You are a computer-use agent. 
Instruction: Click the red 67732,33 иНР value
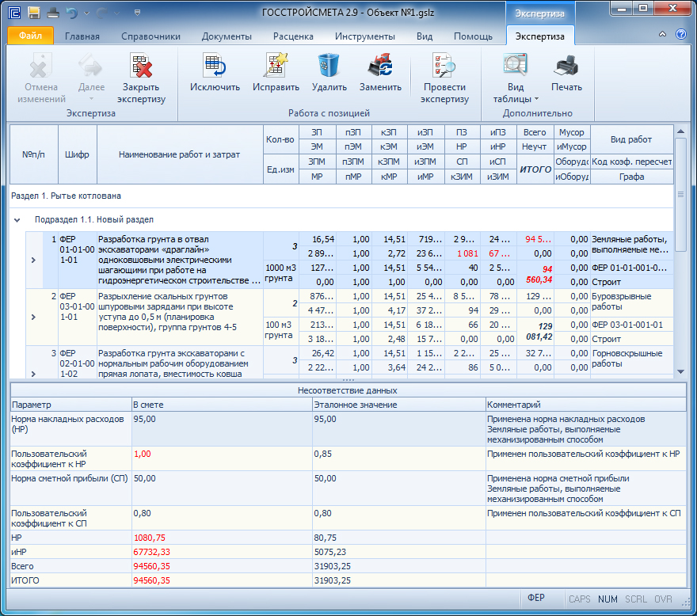point(151,552)
